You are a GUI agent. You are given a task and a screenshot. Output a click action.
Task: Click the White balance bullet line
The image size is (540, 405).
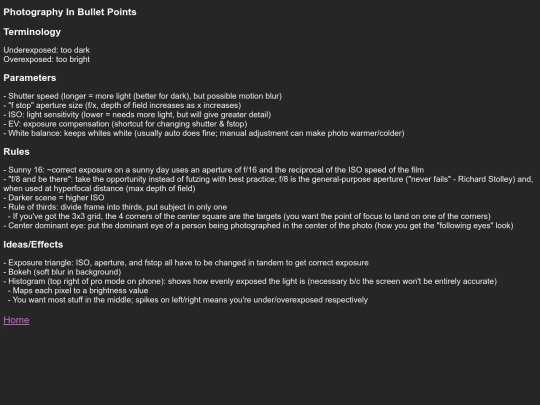click(x=204, y=133)
